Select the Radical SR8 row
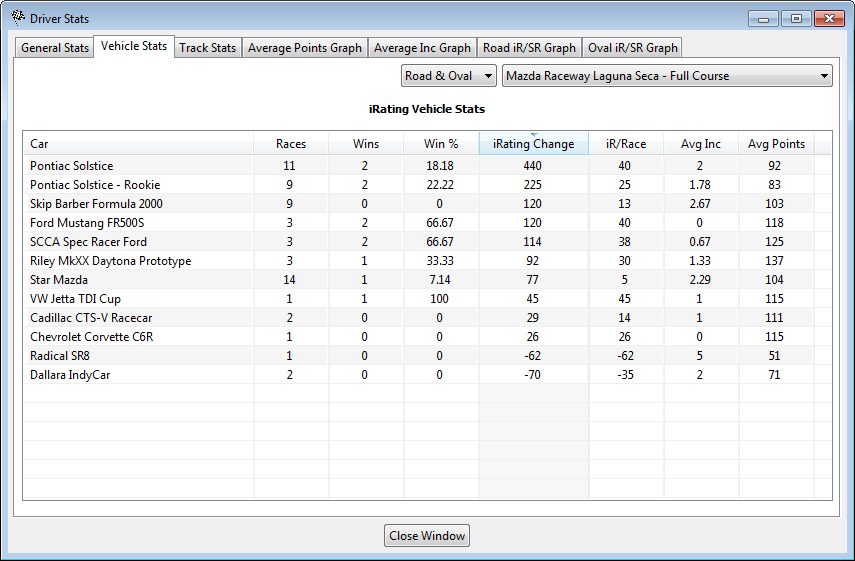The width and height of the screenshot is (855, 561). [428, 356]
